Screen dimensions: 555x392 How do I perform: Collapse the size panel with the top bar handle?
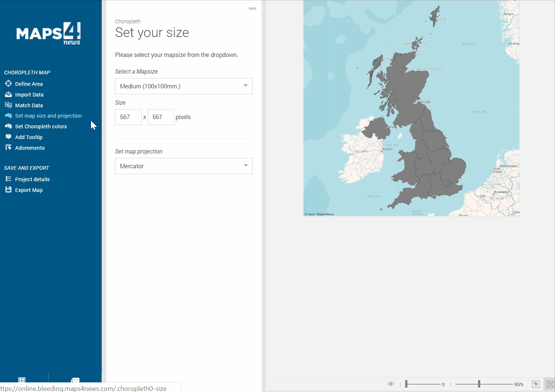pyautogui.click(x=253, y=9)
